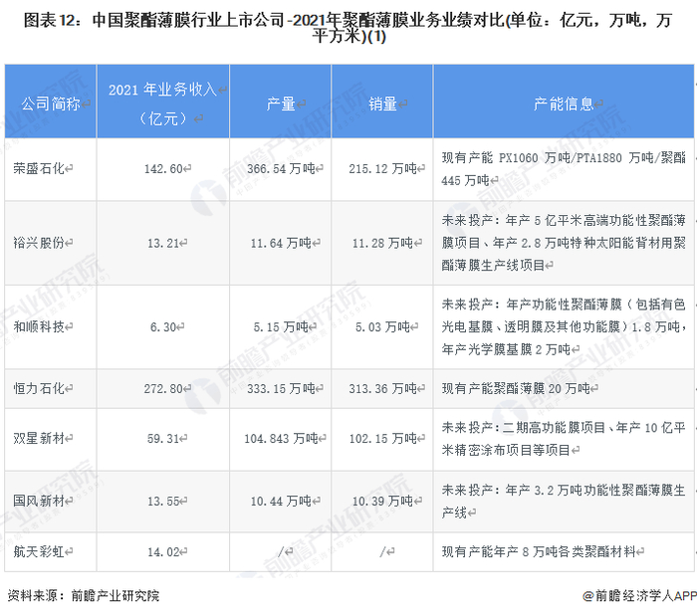Click output value 5.15万吨
Screen dimensions: 697x616
[281, 326]
